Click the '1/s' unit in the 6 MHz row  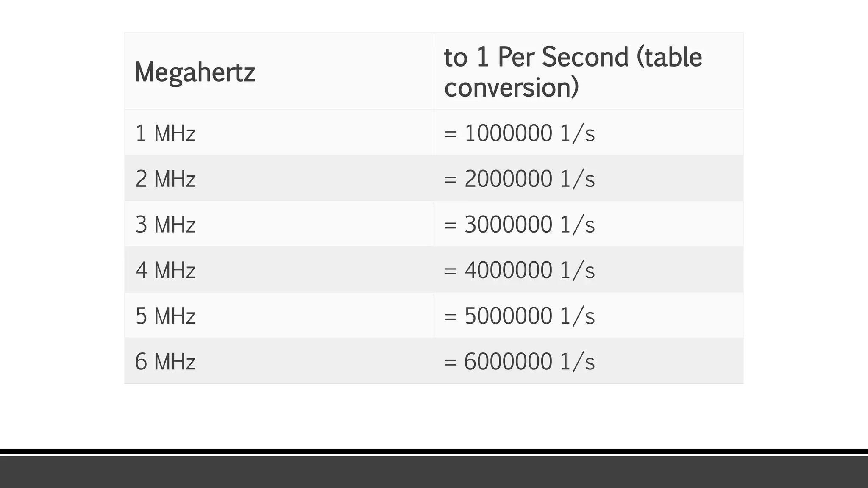click(577, 362)
